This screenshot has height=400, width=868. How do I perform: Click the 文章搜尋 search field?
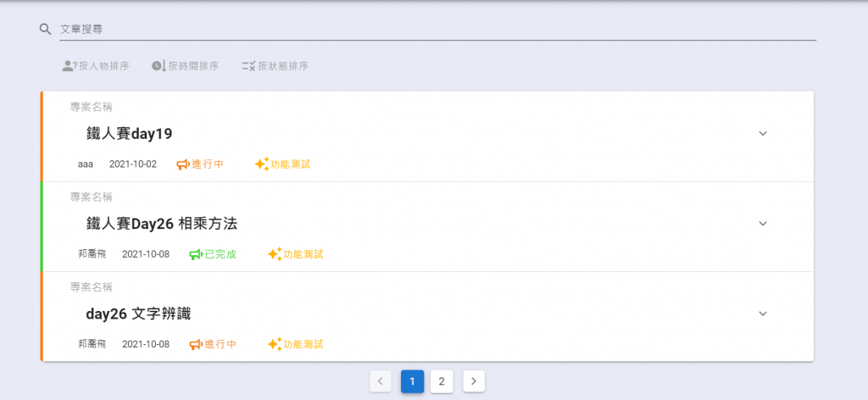[x=437, y=29]
